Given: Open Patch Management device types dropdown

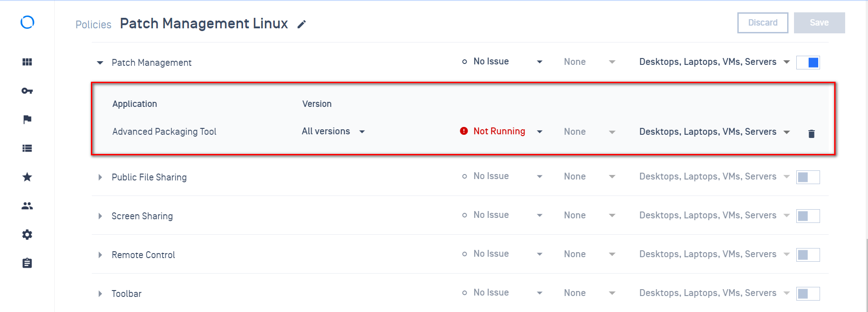Looking at the screenshot, I should point(715,62).
